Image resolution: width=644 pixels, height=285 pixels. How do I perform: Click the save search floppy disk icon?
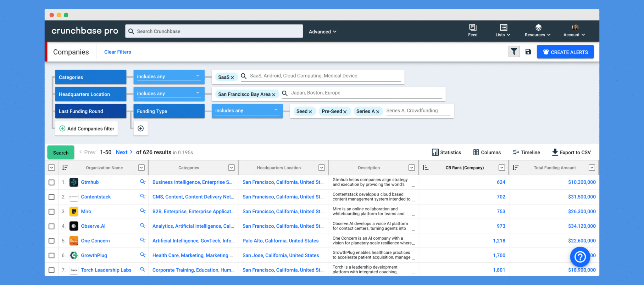point(528,52)
